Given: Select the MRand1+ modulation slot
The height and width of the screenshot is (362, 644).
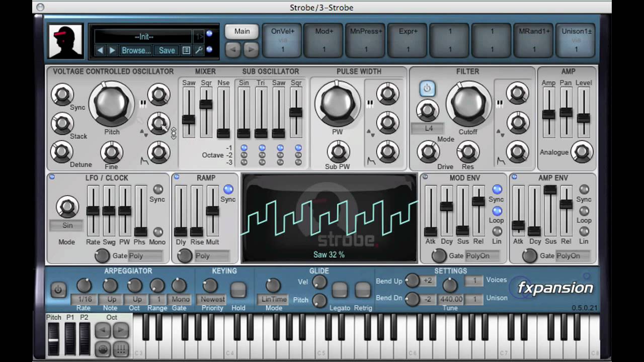Looking at the screenshot, I should point(534,40).
